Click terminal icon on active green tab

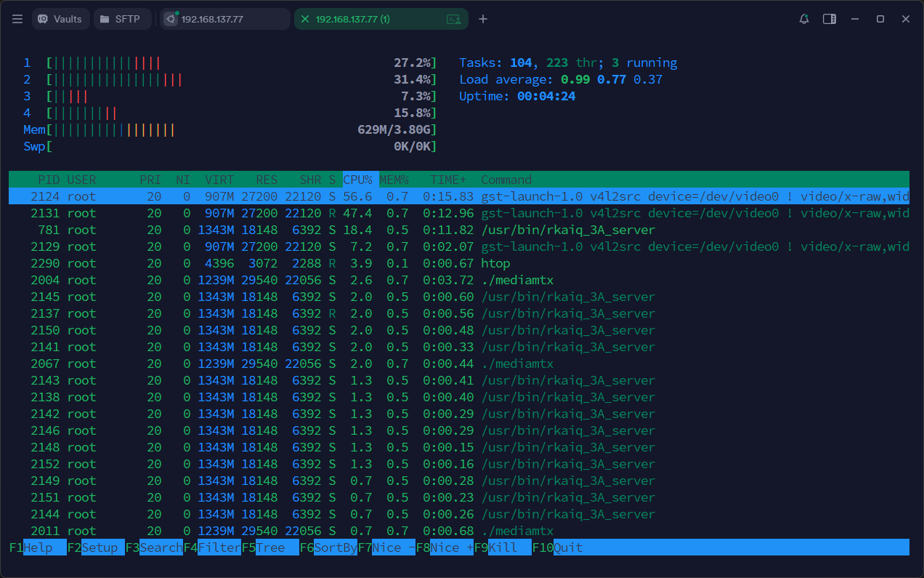click(454, 19)
